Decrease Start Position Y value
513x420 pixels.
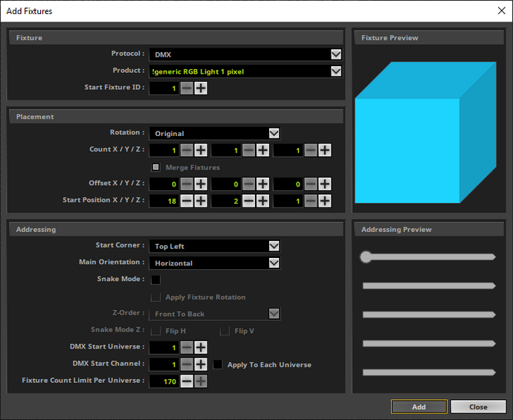coord(248,201)
